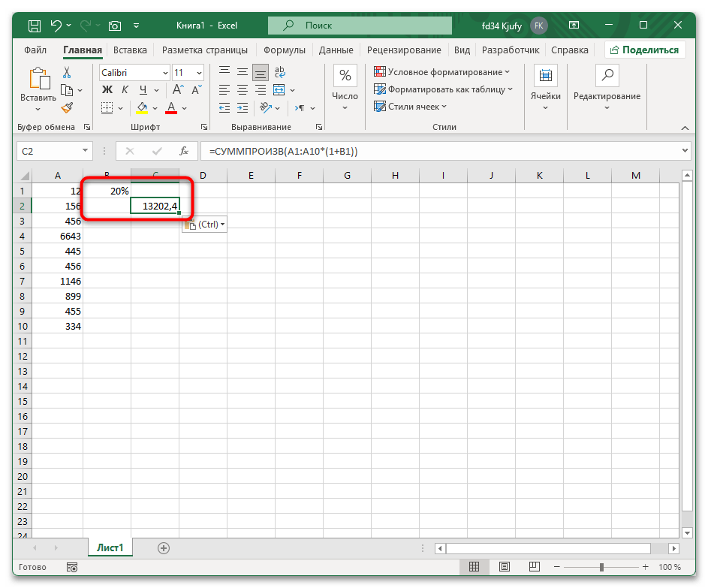Toggle bold (Ж) formatting
Image resolution: width=708 pixels, height=588 pixels.
coord(107,90)
